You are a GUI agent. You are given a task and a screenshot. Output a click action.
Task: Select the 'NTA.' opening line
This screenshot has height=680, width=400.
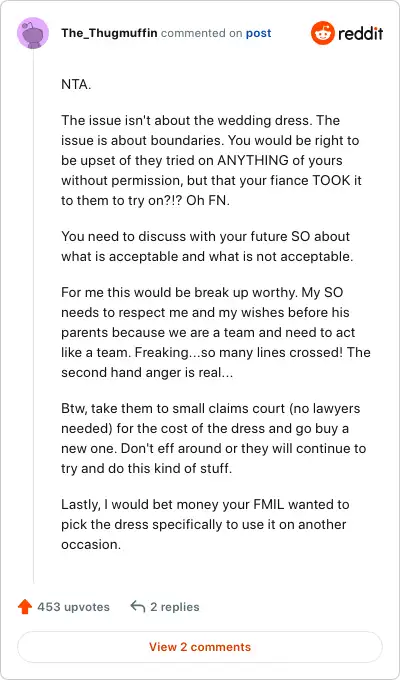coord(76,85)
